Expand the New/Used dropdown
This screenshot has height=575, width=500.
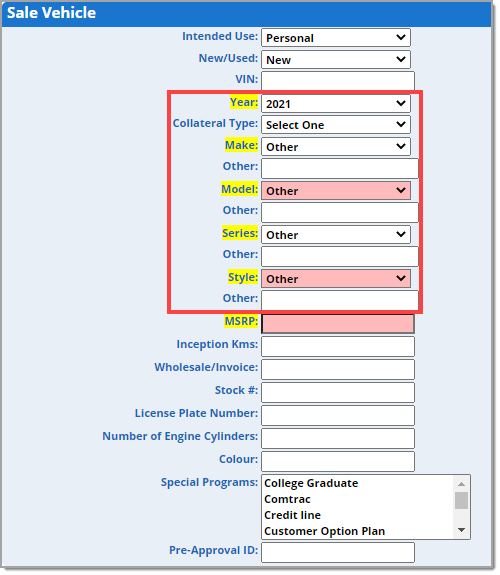tap(336, 59)
